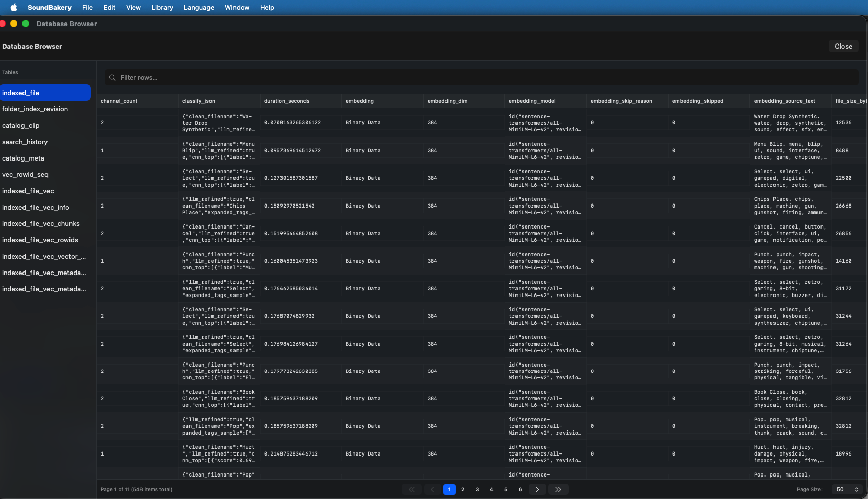
Task: Click the page count status text
Action: point(136,490)
